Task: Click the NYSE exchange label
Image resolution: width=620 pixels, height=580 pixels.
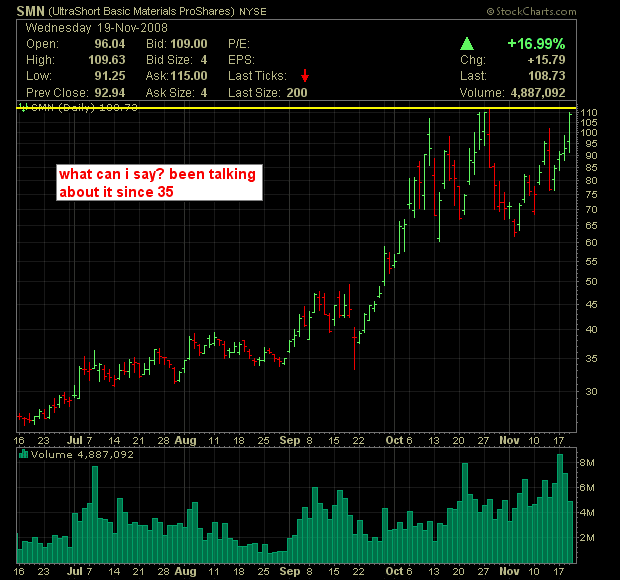Action: tap(253, 11)
